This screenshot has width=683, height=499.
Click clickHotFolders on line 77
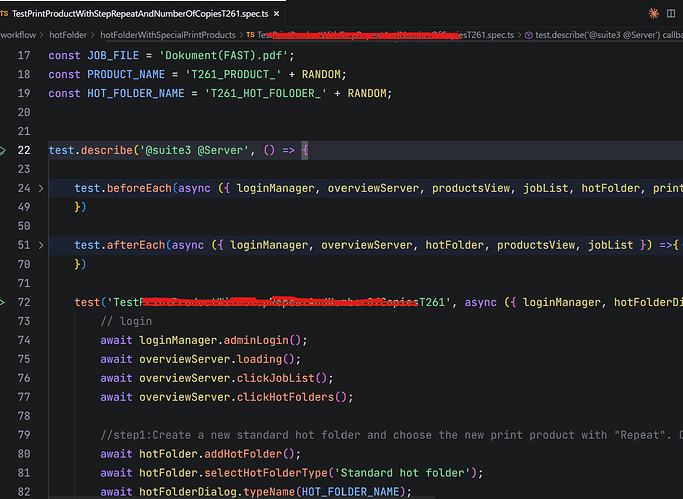pos(285,397)
